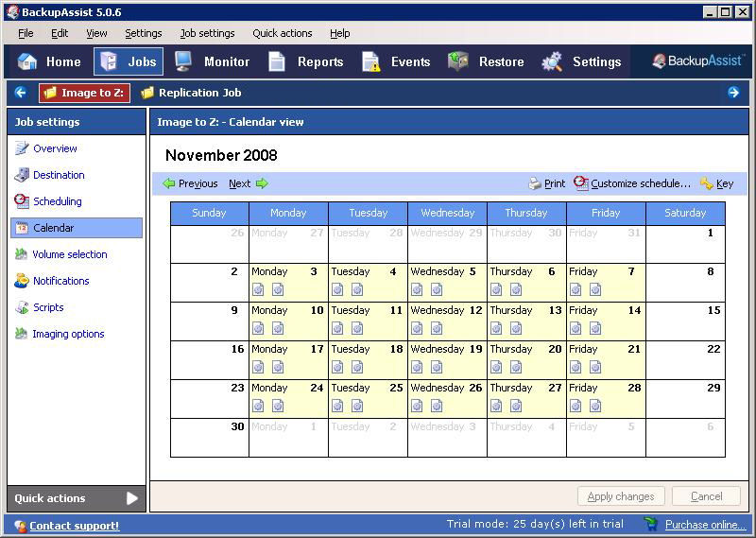Click Purchase online link

[x=705, y=525]
